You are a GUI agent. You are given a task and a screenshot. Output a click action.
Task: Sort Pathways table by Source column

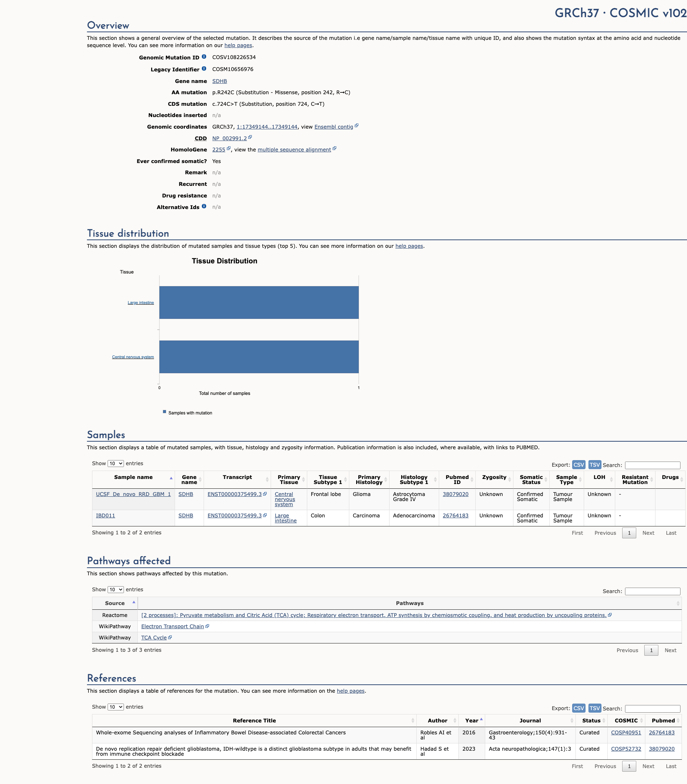click(115, 603)
